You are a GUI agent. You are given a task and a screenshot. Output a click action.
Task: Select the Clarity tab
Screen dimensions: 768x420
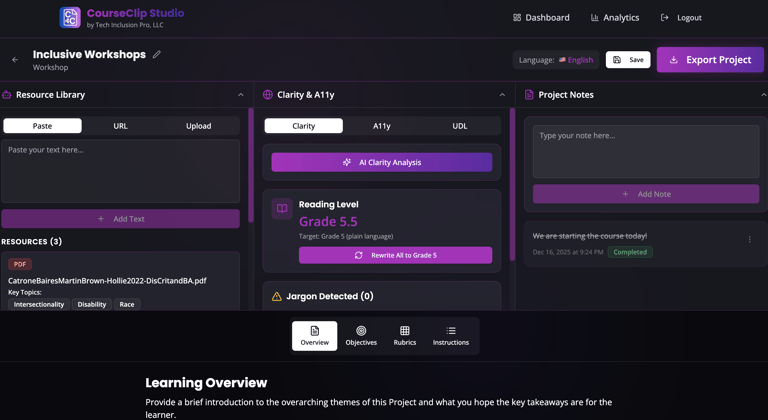[304, 126]
